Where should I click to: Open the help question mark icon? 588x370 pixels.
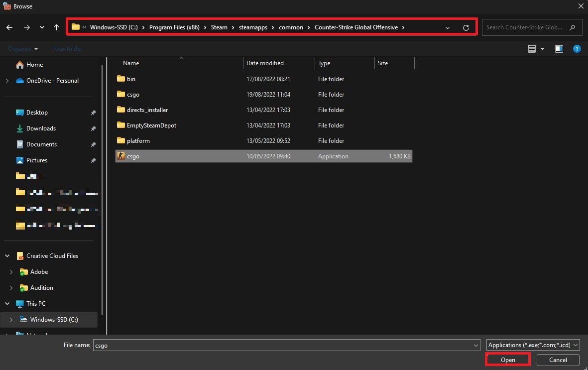pyautogui.click(x=577, y=49)
